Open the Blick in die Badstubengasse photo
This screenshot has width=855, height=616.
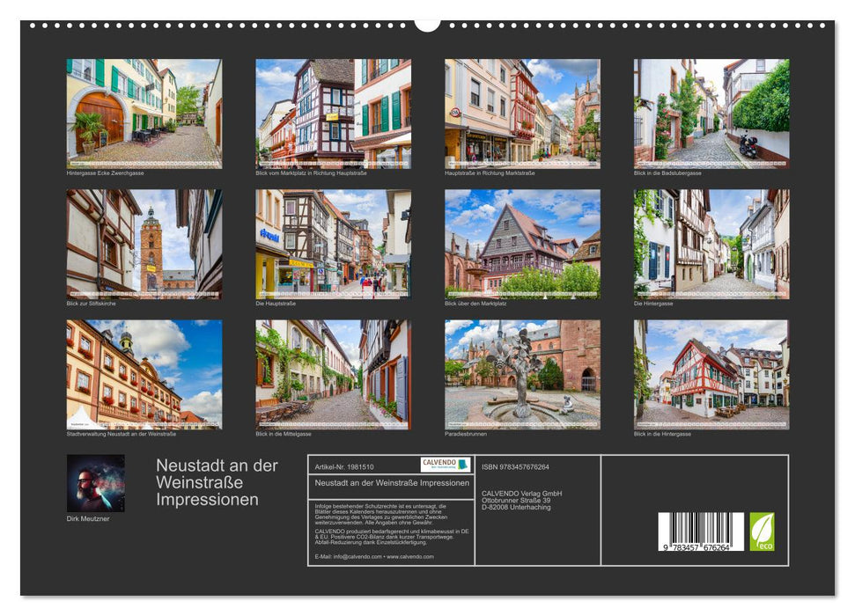[711, 114]
